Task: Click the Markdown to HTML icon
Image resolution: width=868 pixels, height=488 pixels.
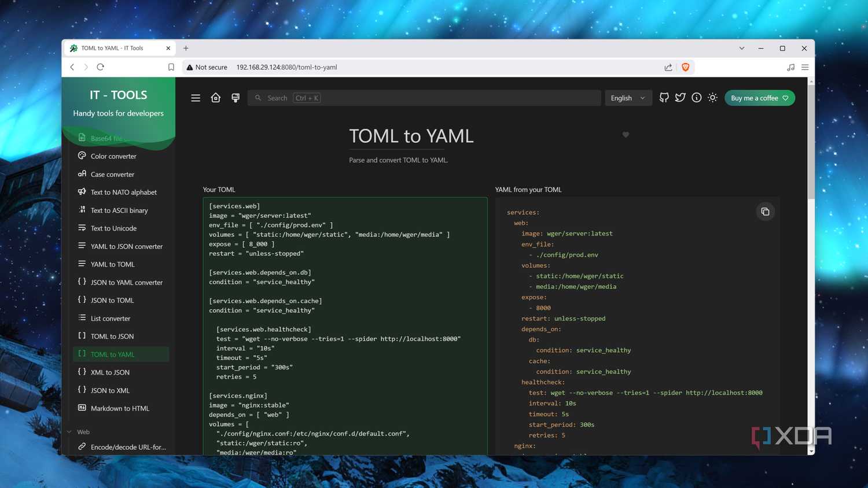Action: [82, 408]
